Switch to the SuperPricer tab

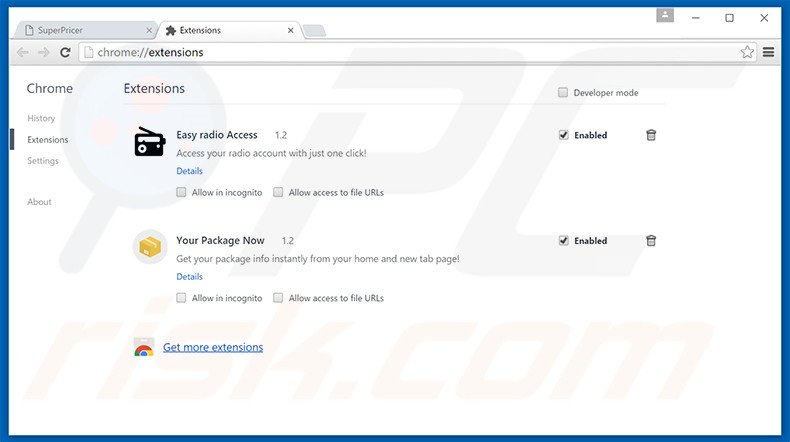pyautogui.click(x=86, y=30)
